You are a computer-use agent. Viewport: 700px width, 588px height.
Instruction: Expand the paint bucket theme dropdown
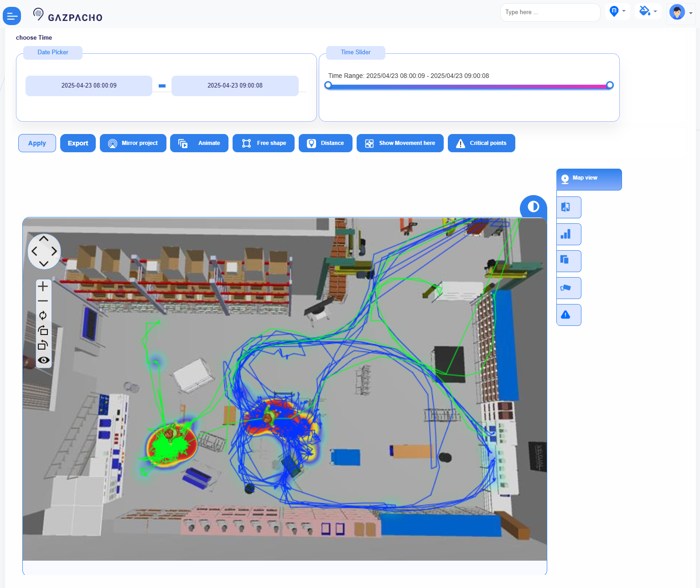tap(648, 11)
